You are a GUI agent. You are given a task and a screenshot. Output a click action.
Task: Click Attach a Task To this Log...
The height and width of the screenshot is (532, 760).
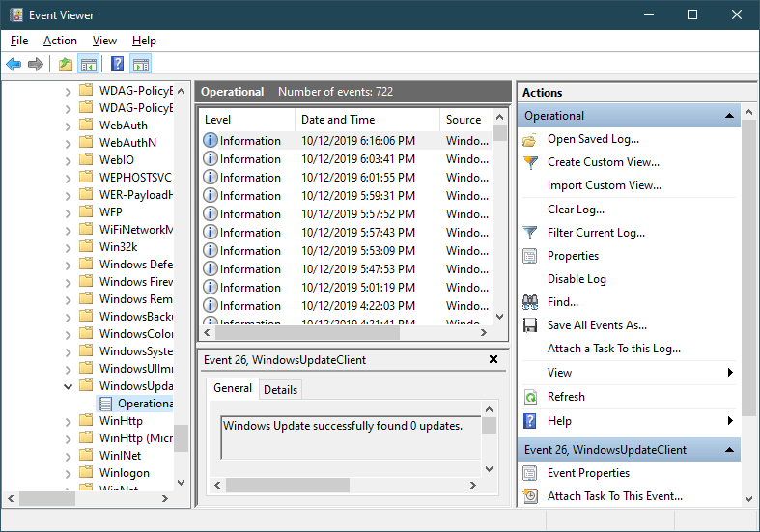click(614, 349)
